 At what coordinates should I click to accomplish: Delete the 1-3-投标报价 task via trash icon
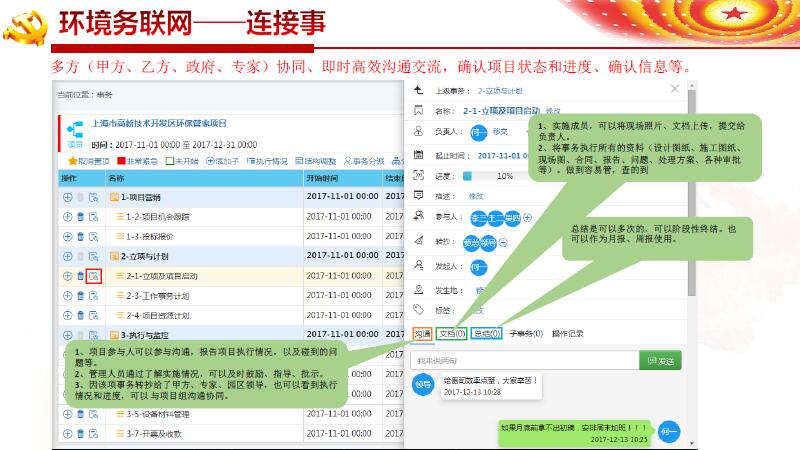click(80, 237)
